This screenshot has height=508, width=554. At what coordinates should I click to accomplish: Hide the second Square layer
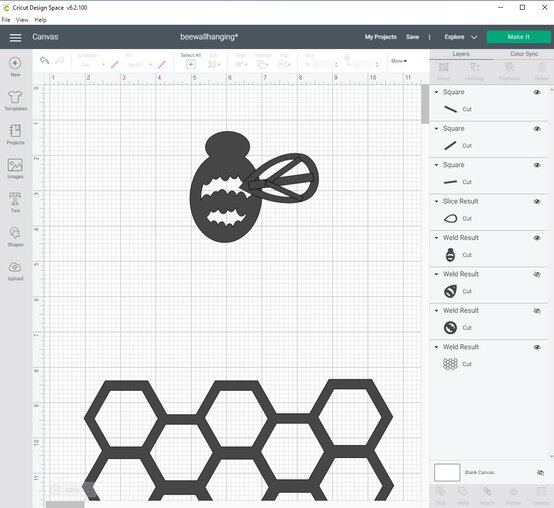537,129
